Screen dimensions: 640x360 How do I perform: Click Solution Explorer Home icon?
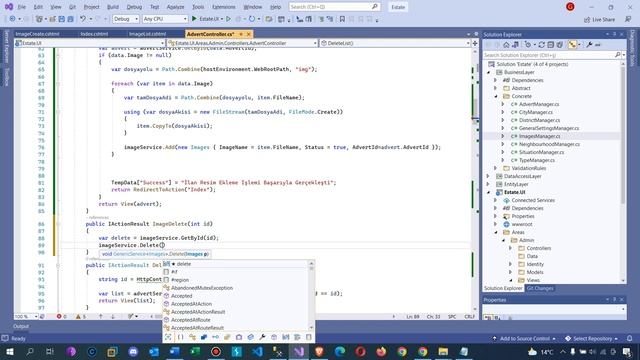pyautogui.click(x=506, y=45)
